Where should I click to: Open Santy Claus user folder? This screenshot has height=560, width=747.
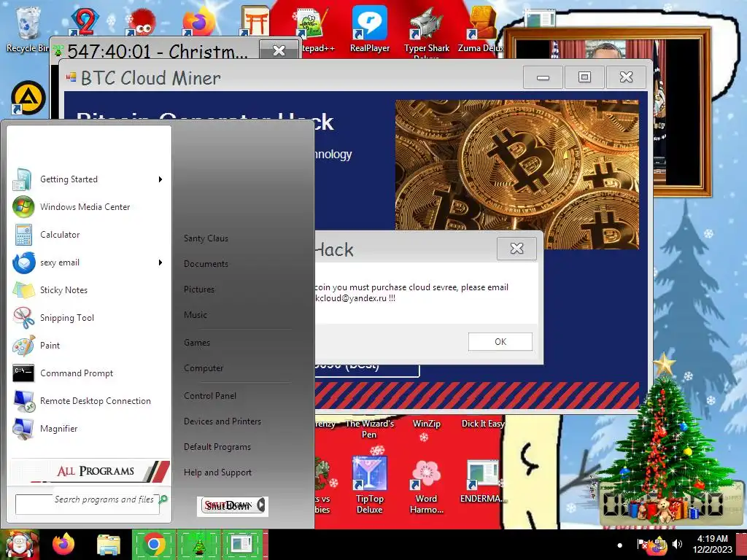[x=206, y=238]
